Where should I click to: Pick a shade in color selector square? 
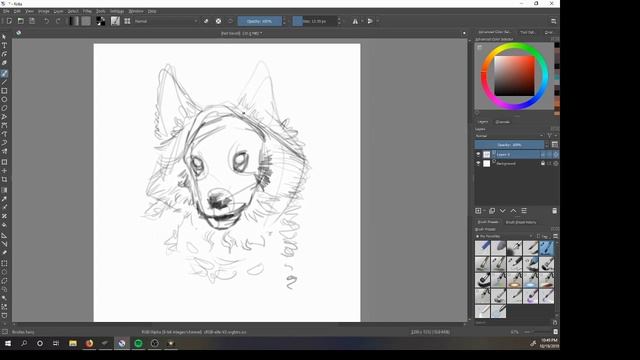(x=514, y=76)
